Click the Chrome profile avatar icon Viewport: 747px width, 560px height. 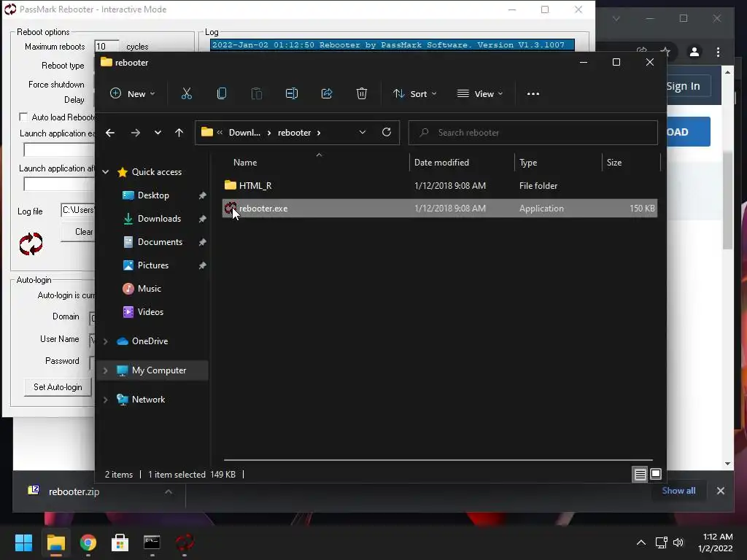[694, 52]
